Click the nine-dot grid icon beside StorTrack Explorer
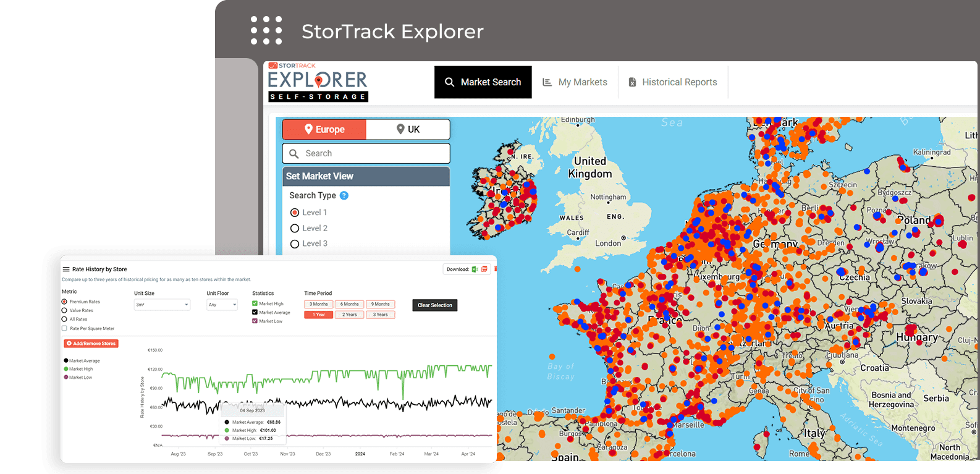The height and width of the screenshot is (474, 980). (x=266, y=31)
